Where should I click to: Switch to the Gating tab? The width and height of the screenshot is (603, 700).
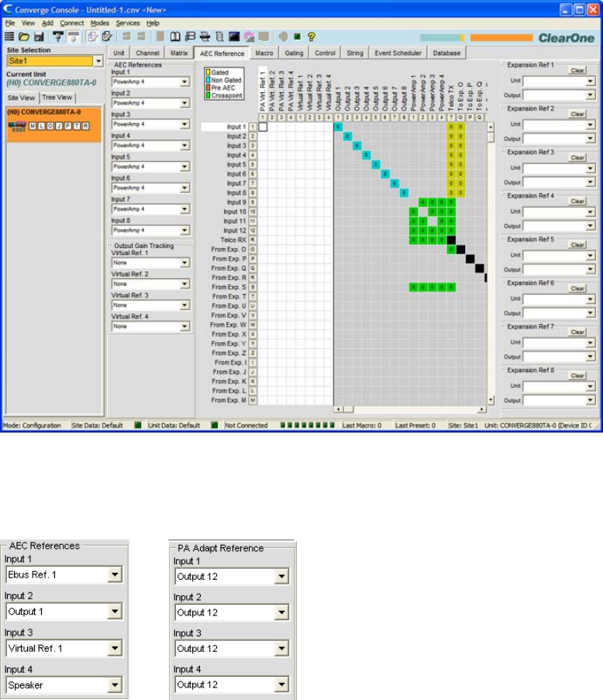(x=294, y=53)
